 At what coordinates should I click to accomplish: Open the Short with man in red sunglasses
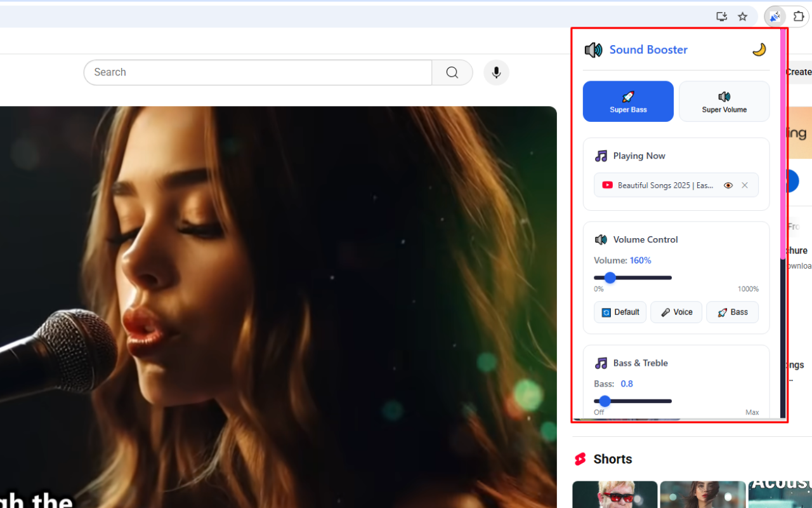pos(615,495)
